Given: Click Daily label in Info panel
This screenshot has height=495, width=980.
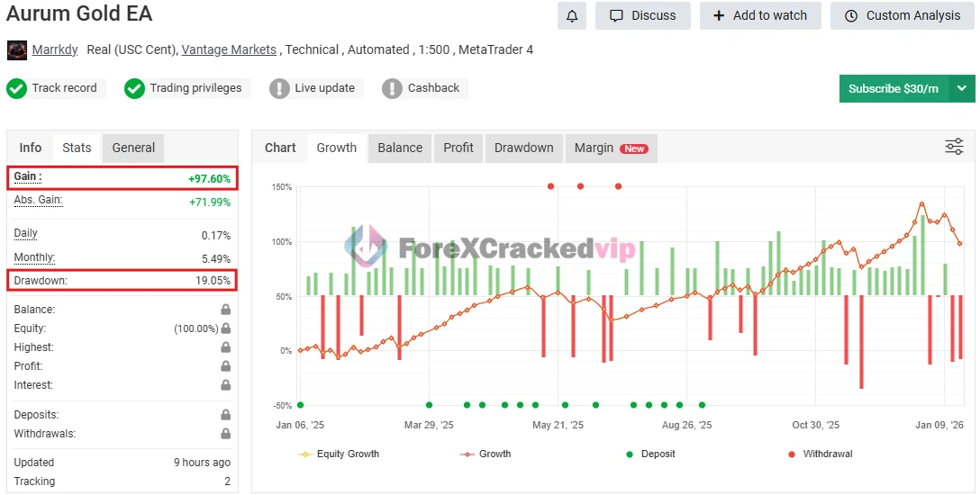Looking at the screenshot, I should [x=25, y=233].
